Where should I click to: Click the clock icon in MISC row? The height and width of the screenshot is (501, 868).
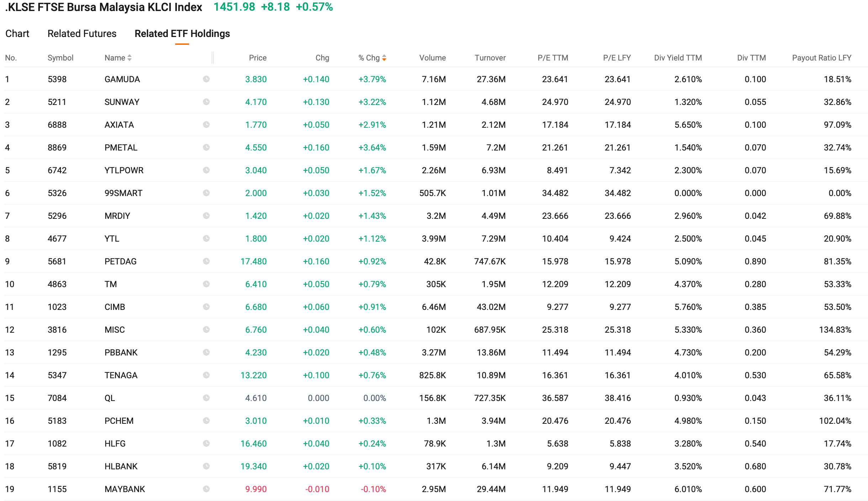click(206, 329)
